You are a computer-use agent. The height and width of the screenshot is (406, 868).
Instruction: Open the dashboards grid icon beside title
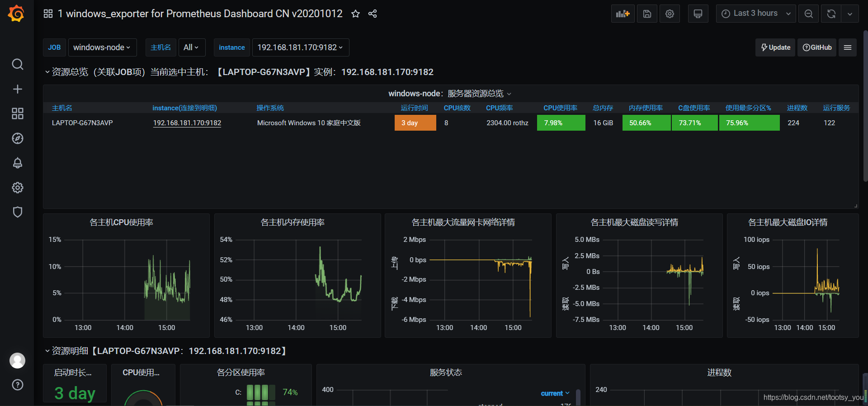[48, 14]
